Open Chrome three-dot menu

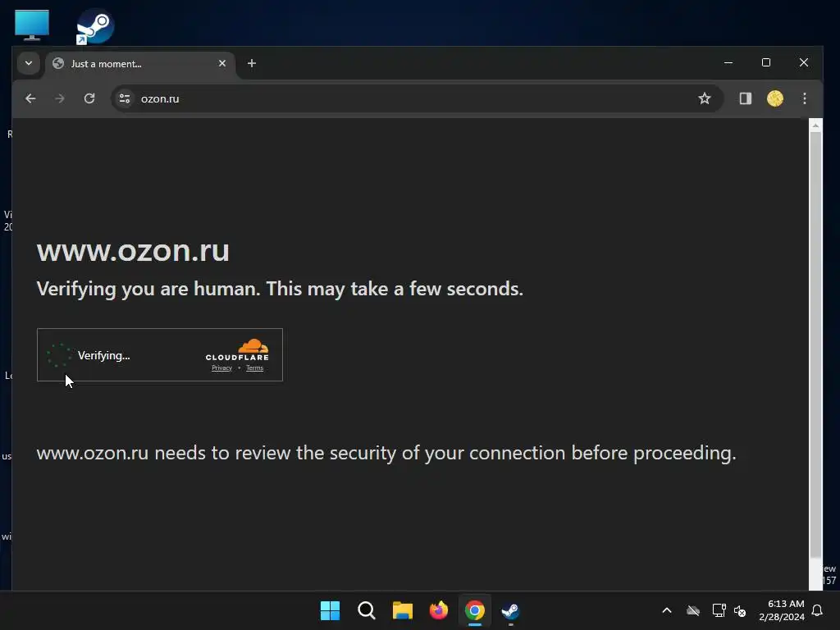805,98
